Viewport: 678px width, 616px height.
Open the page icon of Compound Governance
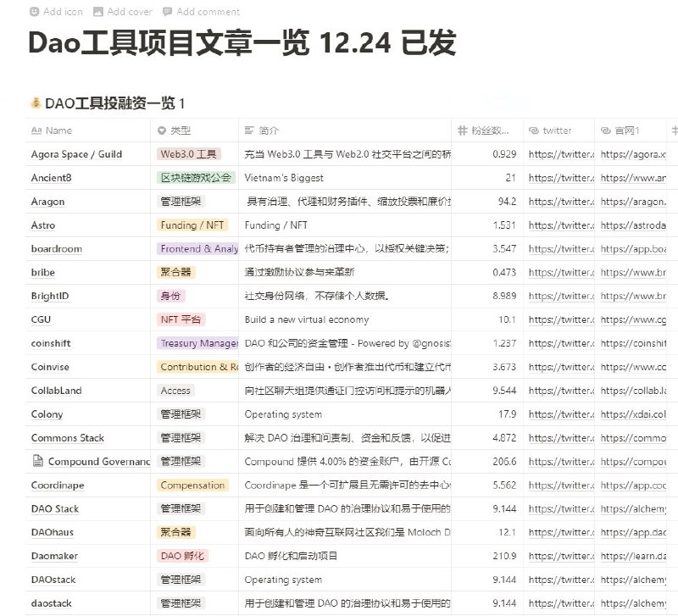point(38,461)
